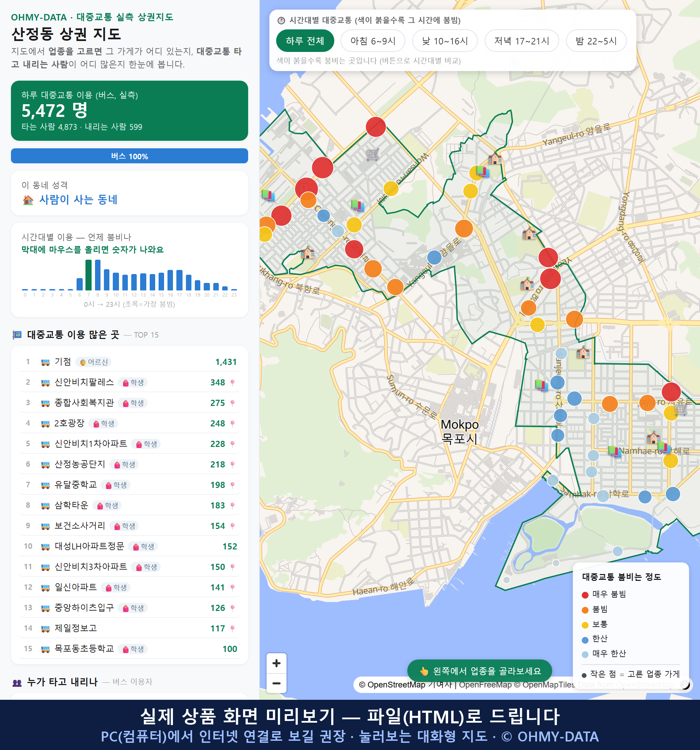Select the 아침 6~9시 time filter
Image resolution: width=700 pixels, height=750 pixels.
coord(373,41)
